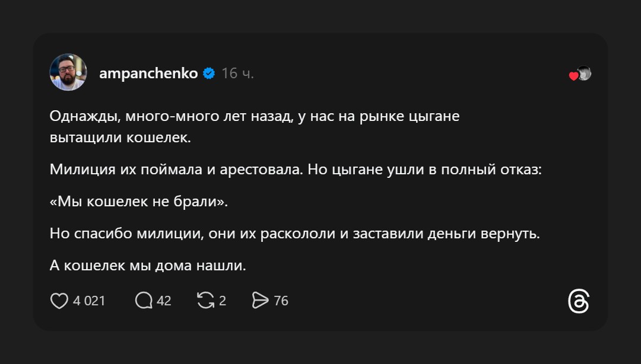Click the Threads logo in the card corner
The image size is (641, 364).
point(578,301)
